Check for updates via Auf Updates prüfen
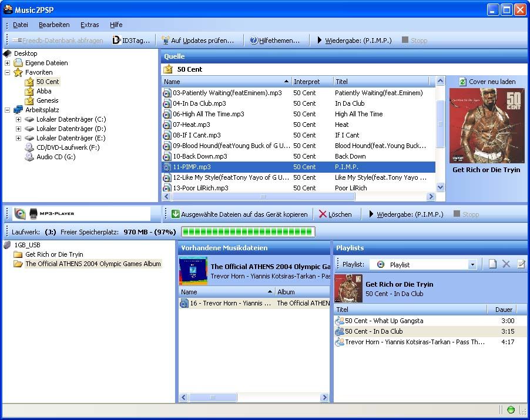 [197, 41]
